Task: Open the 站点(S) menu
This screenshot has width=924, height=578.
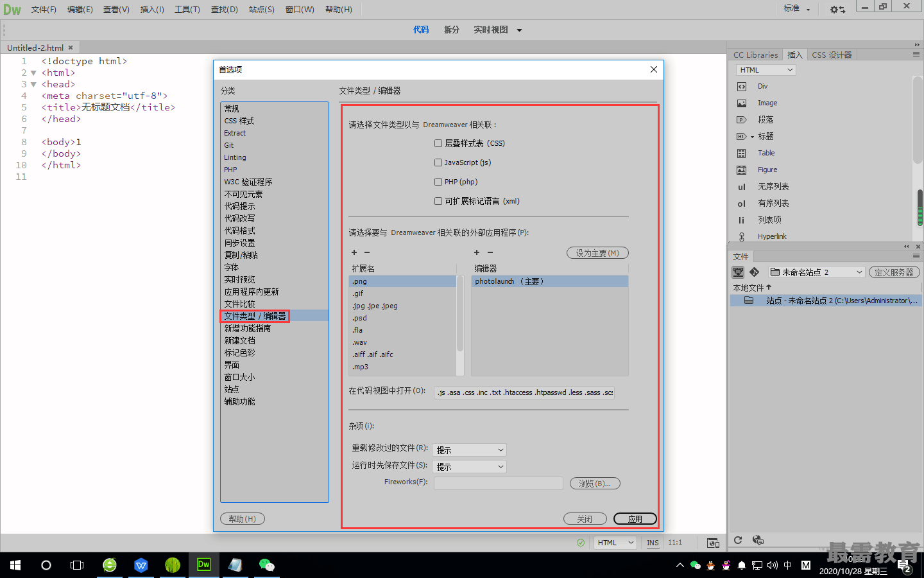Action: pos(262,10)
